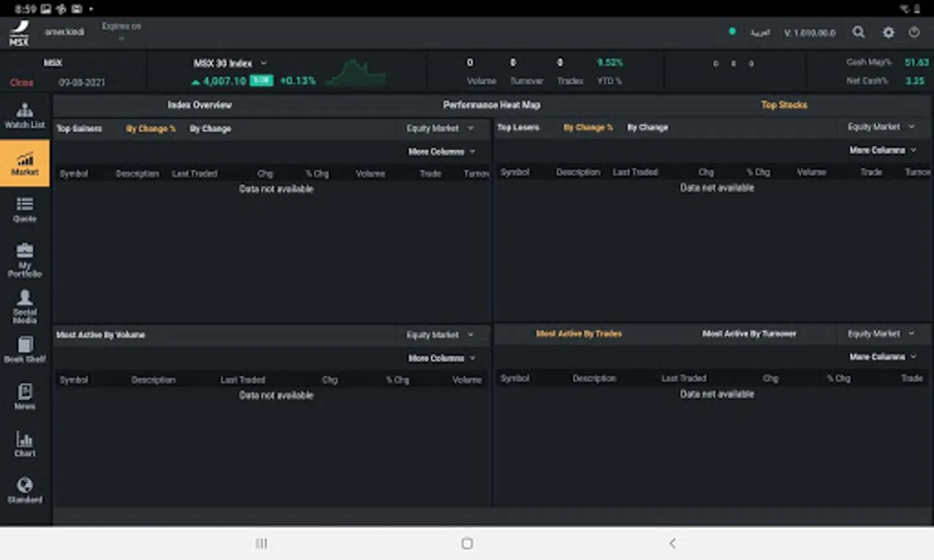Open Equity Market dropdown in Most Active By Volume

(x=440, y=335)
